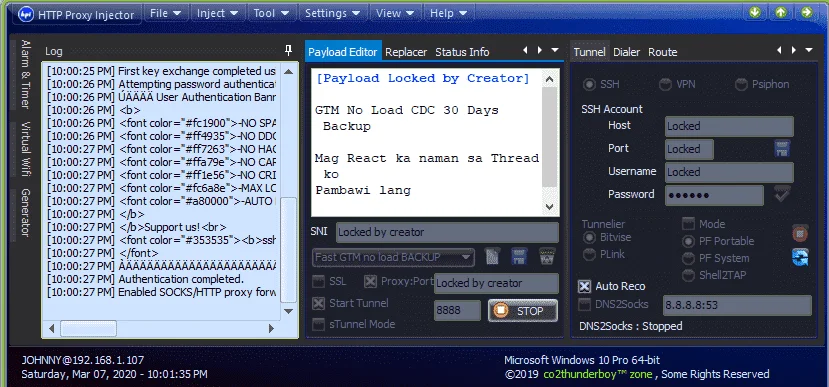Open the View menu
The width and height of the screenshot is (829, 387).
tap(394, 13)
